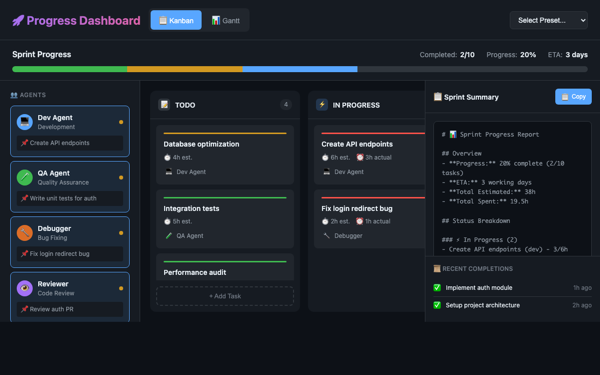Click Dev Agent status dot
Image resolution: width=600 pixels, height=375 pixels.
tap(121, 122)
